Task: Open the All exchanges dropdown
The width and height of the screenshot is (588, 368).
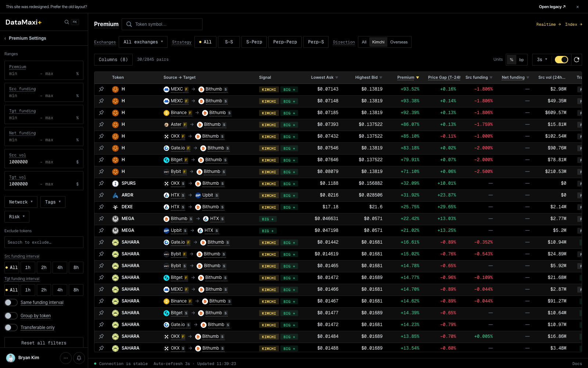Action: coord(143,42)
